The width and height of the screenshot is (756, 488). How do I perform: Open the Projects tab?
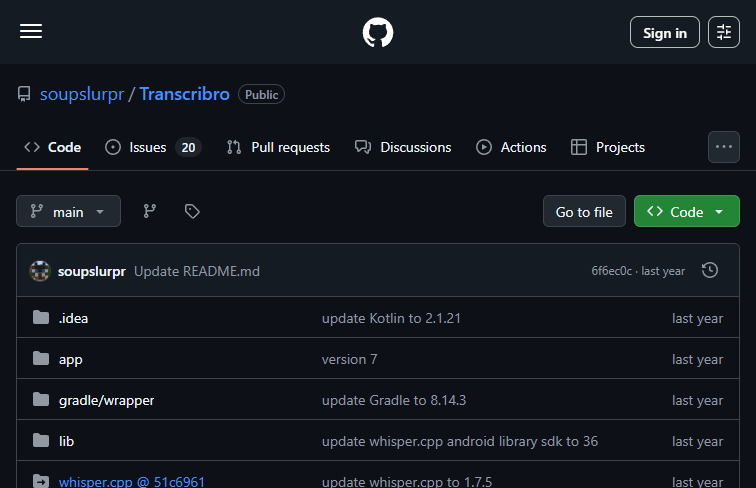pos(608,147)
